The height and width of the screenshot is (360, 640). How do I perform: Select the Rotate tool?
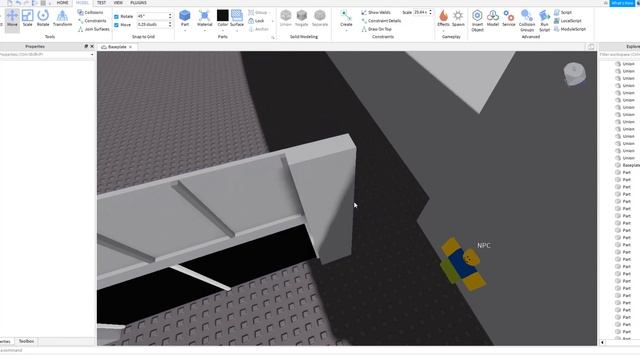pyautogui.click(x=43, y=19)
